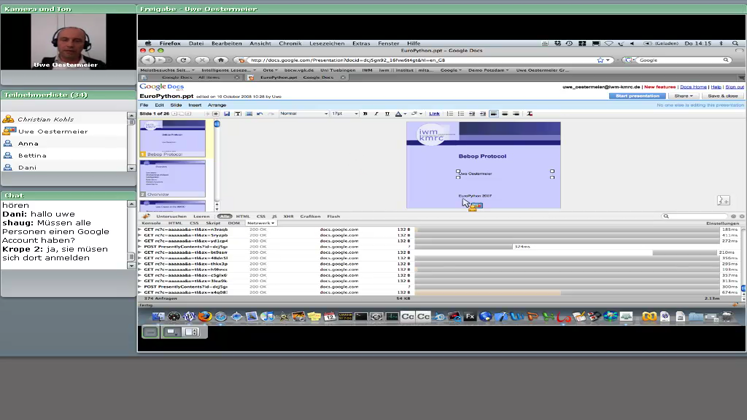
Task: Click the Firefox back button
Action: coord(148,60)
